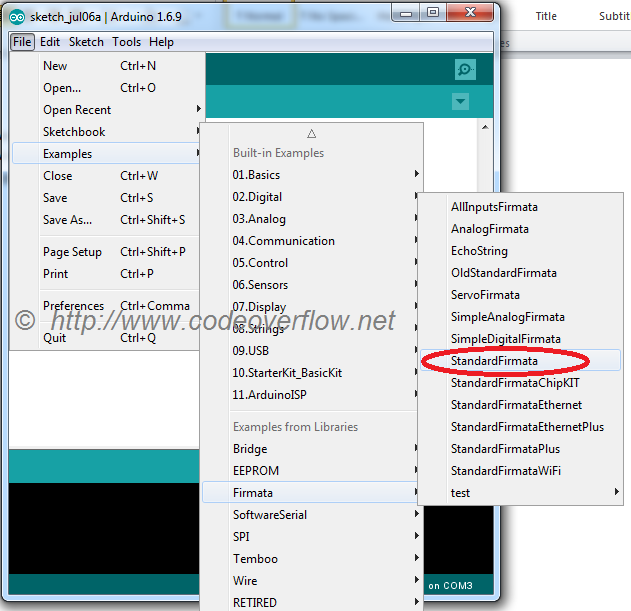The height and width of the screenshot is (611, 631).
Task: Open Preferences from File menu
Action: tap(106, 306)
